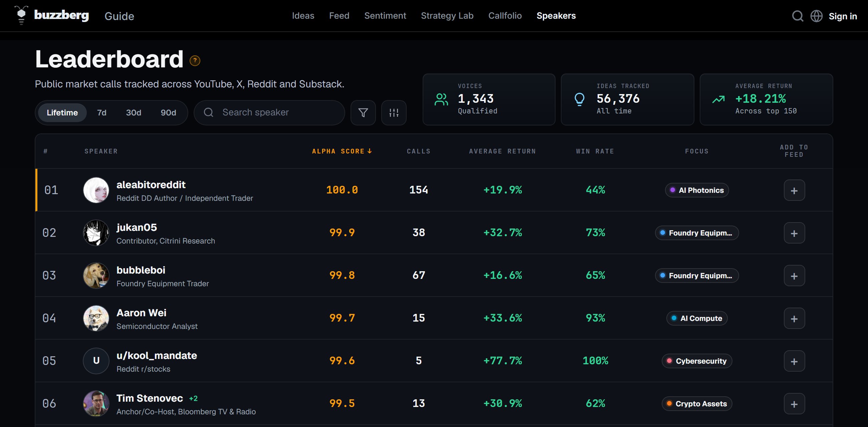The height and width of the screenshot is (427, 868).
Task: Sort by Alpha Score column header
Action: pyautogui.click(x=342, y=151)
